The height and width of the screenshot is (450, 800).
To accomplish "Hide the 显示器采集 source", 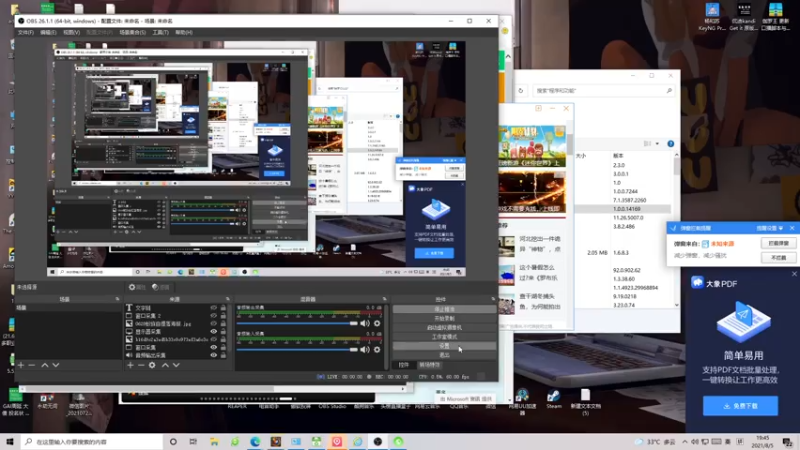I will click(213, 332).
